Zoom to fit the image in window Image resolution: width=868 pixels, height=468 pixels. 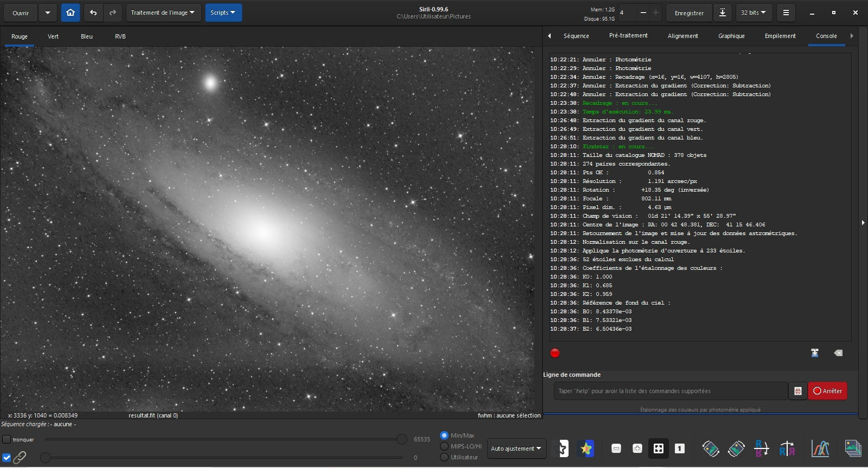coord(658,448)
